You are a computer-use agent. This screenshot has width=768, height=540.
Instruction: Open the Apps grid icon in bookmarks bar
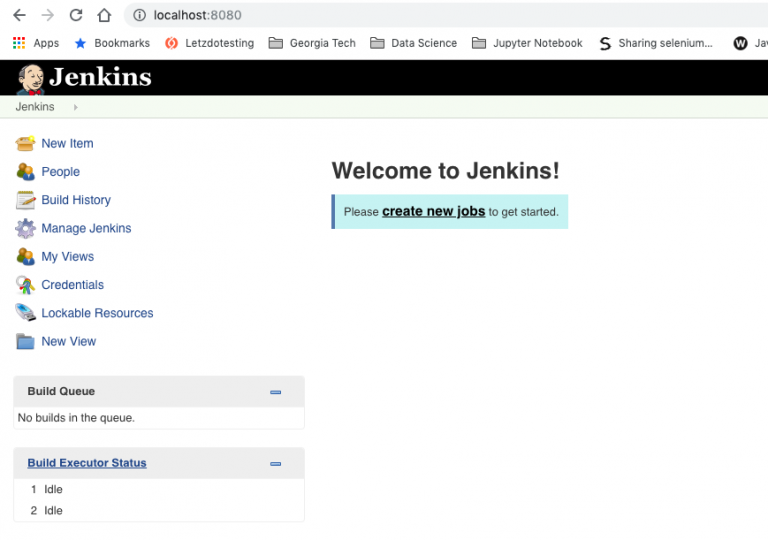point(19,43)
